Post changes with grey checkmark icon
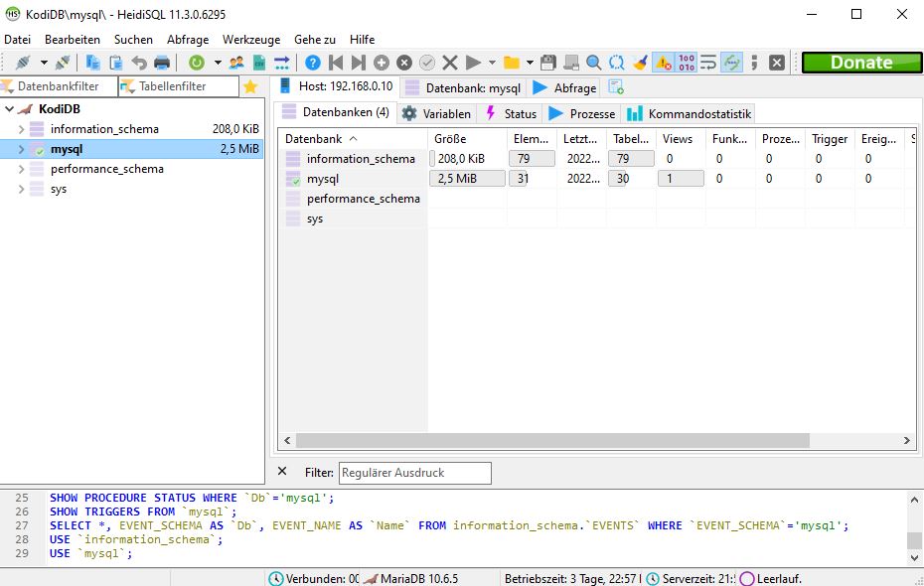The width and height of the screenshot is (924, 586). [x=427, y=63]
